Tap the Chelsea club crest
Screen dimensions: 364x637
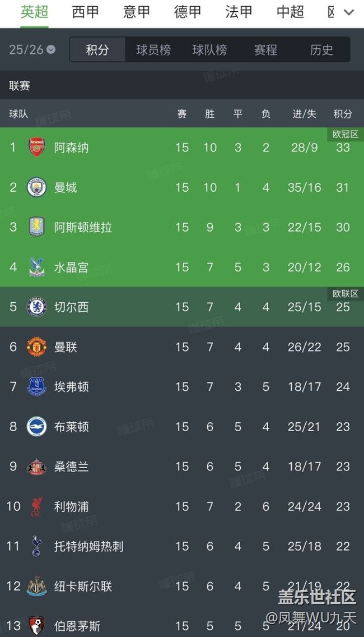click(x=37, y=307)
